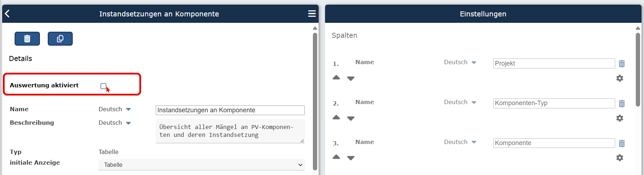644x175 pixels.
Task: Click the Instandsetzungen an Komponente name field
Action: [230, 110]
